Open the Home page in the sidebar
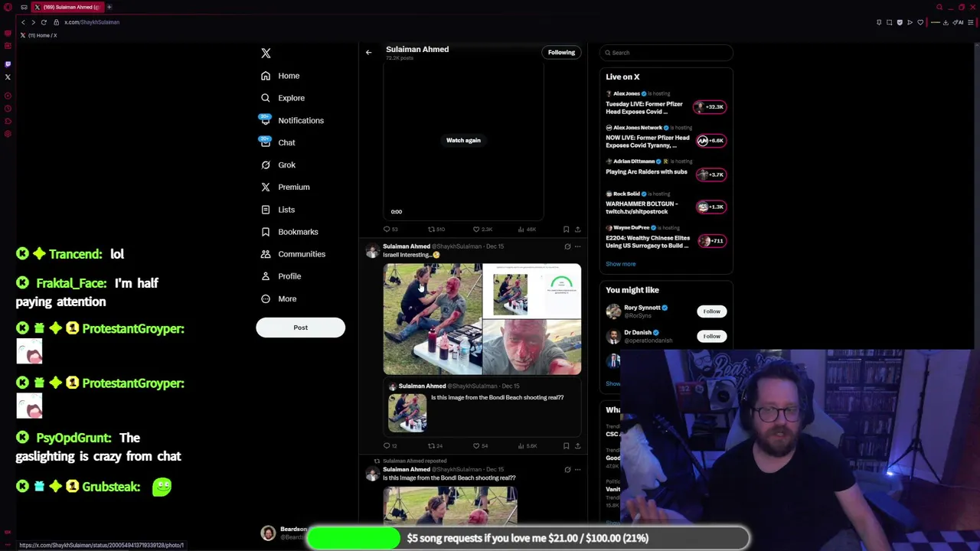Viewport: 980px width, 551px height. [280, 76]
